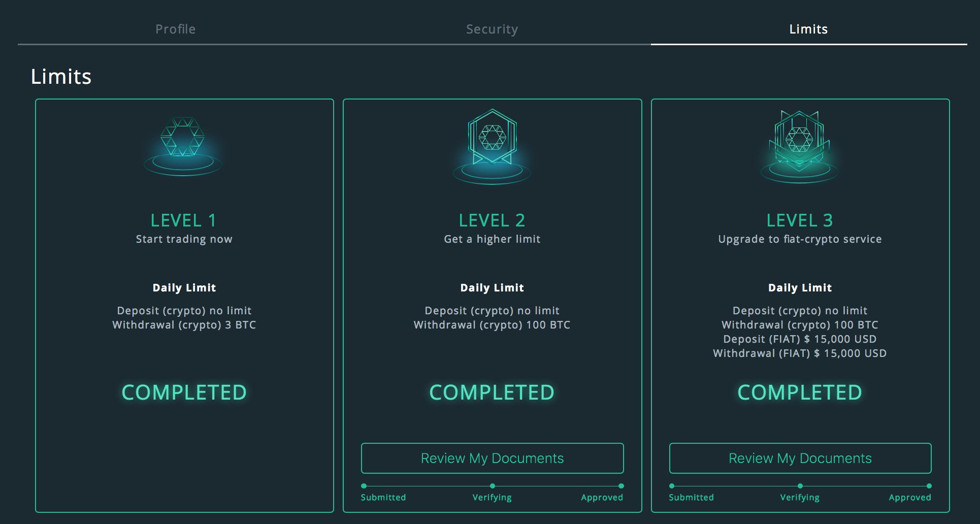This screenshot has height=524, width=980.
Task: Click Level 2 Verifying progress dot
Action: click(492, 486)
